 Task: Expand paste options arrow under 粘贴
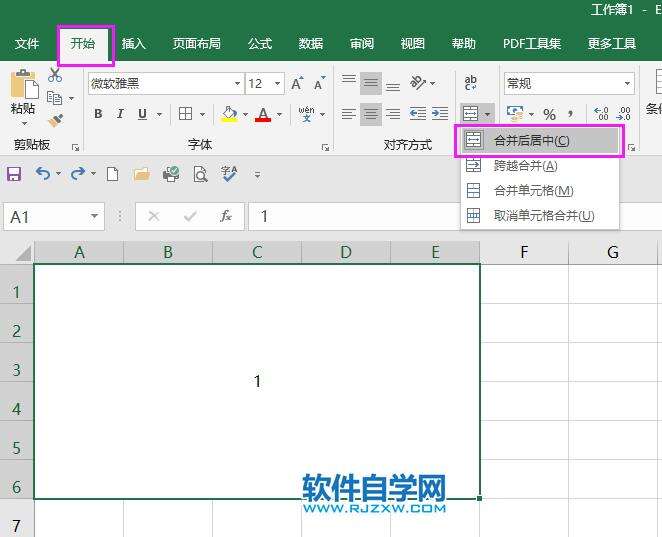pos(24,123)
